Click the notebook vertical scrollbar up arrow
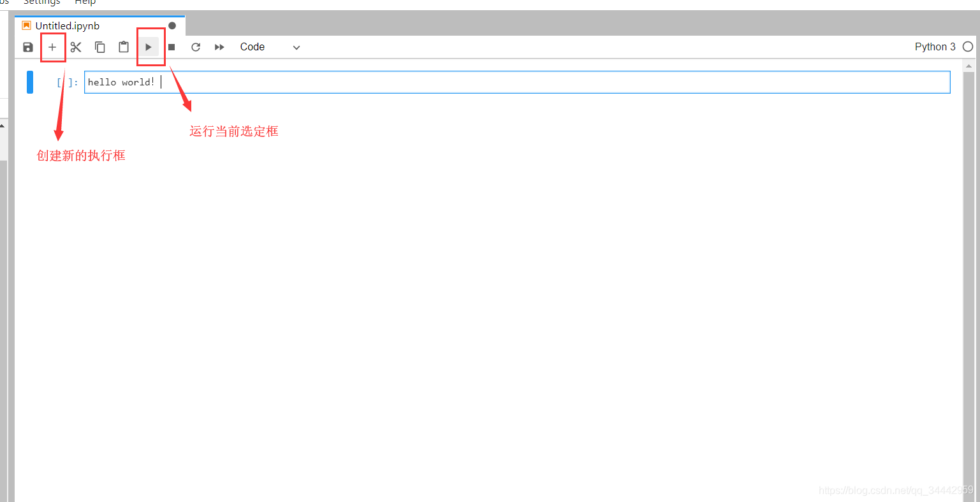 click(x=969, y=66)
